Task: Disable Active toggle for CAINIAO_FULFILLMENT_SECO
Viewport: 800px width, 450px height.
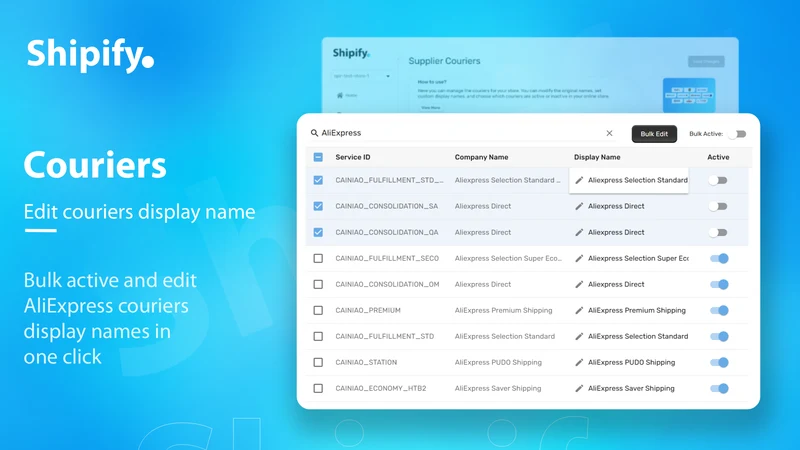Action: pos(719,258)
